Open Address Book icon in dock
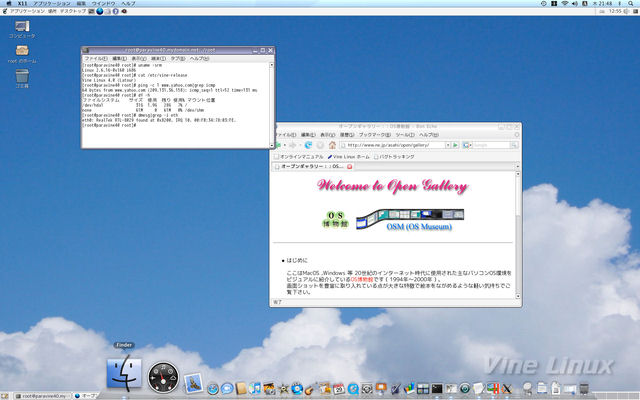This screenshot has height=400, width=640. (x=241, y=389)
